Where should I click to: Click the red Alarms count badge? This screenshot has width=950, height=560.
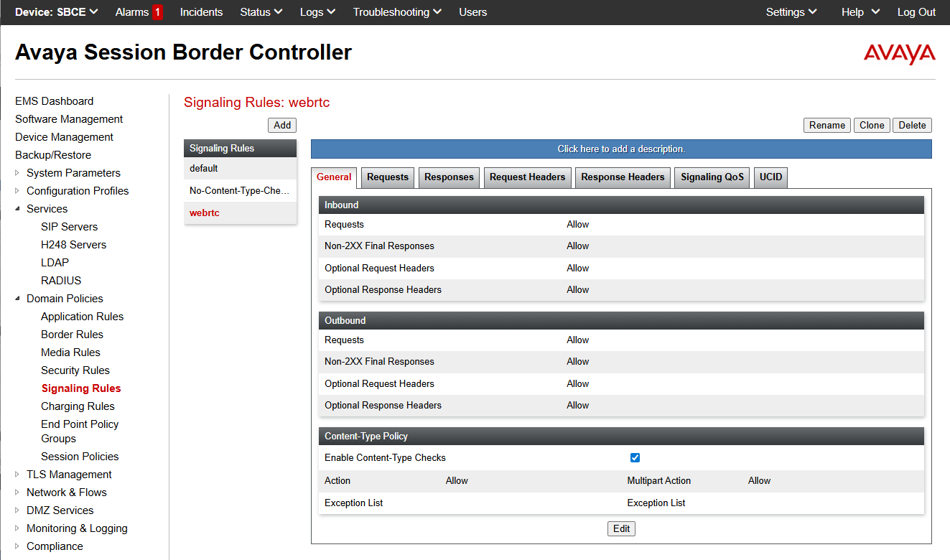(157, 12)
